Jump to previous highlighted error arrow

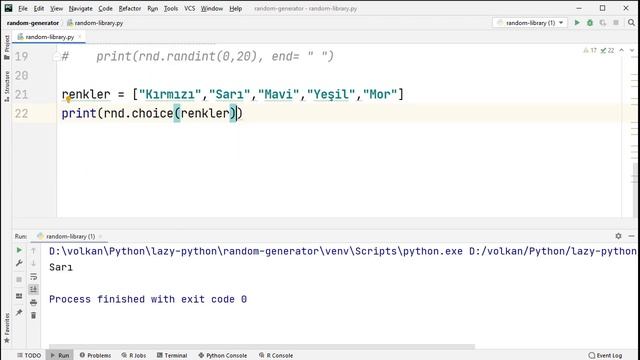(622, 50)
